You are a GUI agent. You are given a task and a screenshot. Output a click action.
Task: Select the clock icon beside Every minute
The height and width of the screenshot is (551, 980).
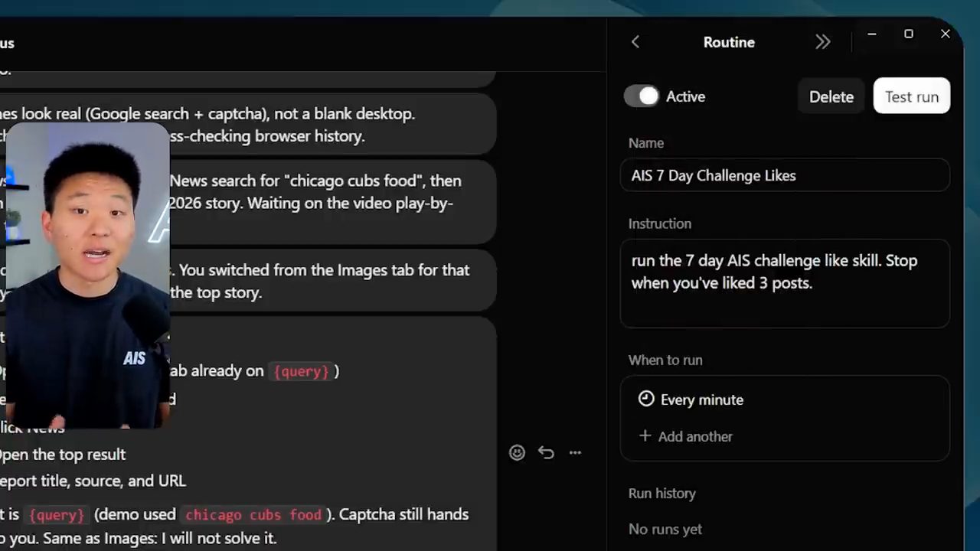click(x=646, y=399)
